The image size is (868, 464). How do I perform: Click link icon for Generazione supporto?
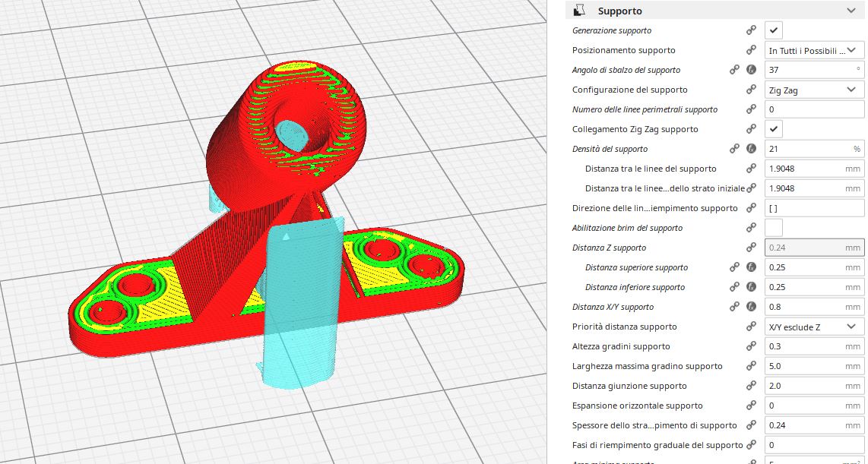751,30
